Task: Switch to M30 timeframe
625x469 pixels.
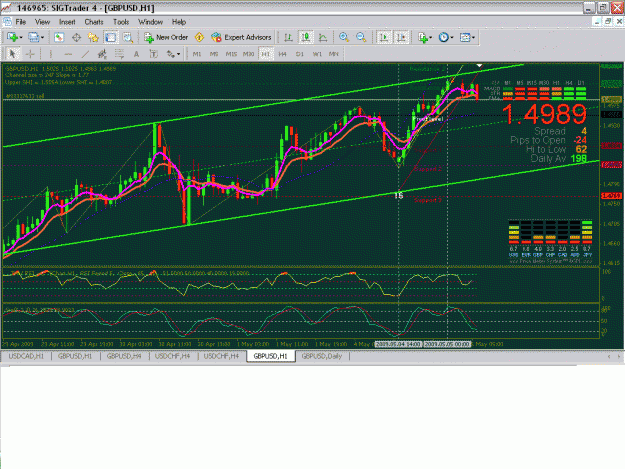Action: [248, 54]
